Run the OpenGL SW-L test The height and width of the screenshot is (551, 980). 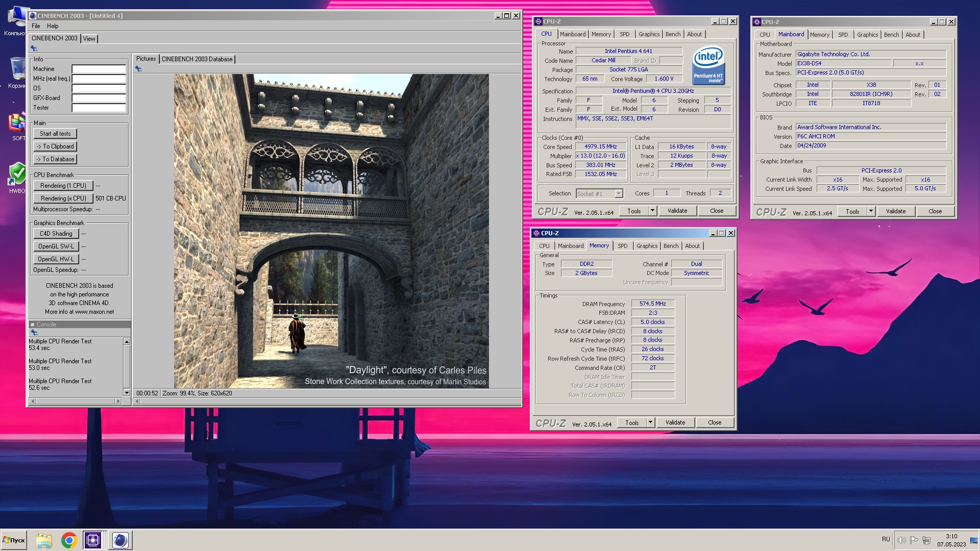click(x=56, y=246)
